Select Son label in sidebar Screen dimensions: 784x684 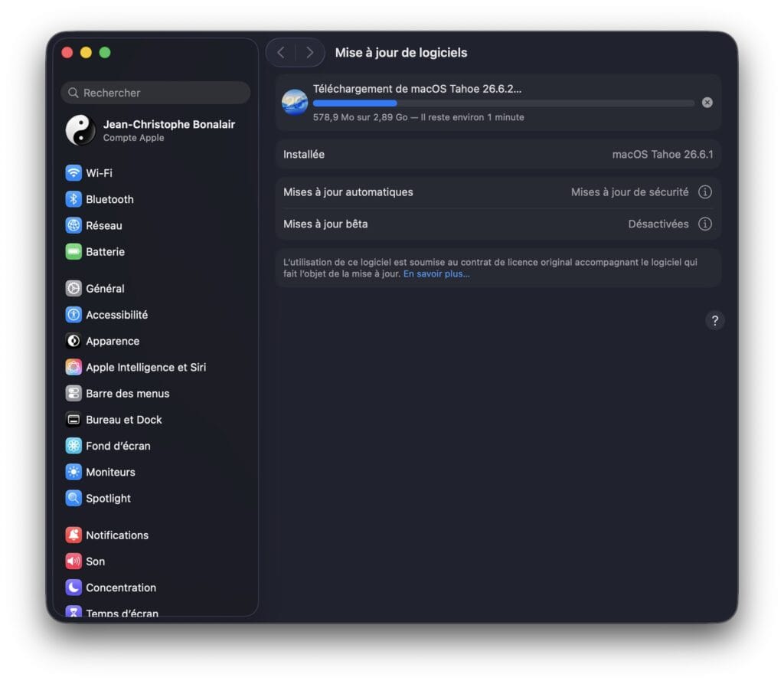tap(95, 561)
